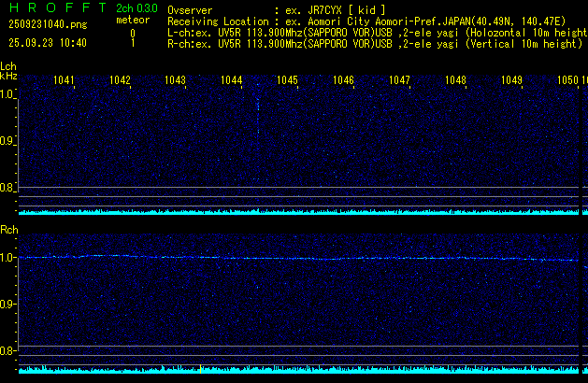The width and height of the screenshot is (588, 383).
Task: Click the Rch channel label
Action: 8,230
